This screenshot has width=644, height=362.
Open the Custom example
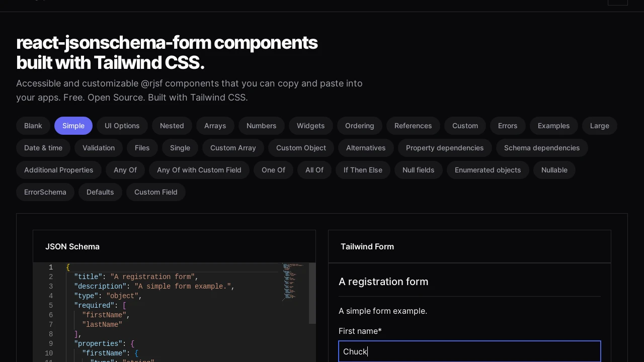pos(465,126)
